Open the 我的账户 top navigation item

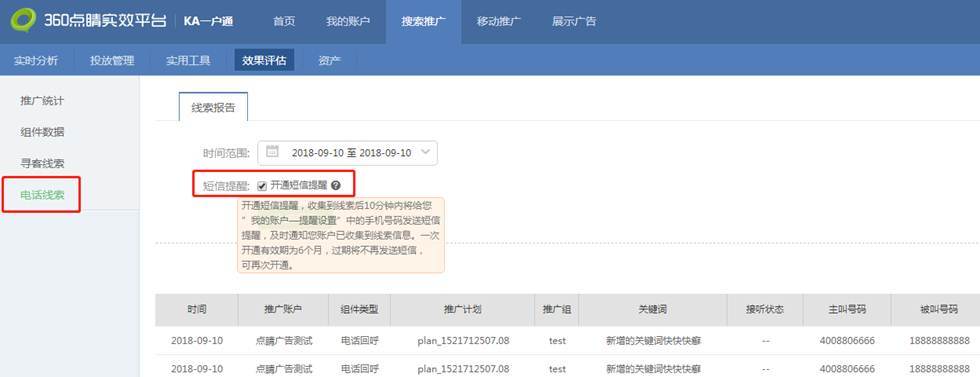pyautogui.click(x=348, y=21)
